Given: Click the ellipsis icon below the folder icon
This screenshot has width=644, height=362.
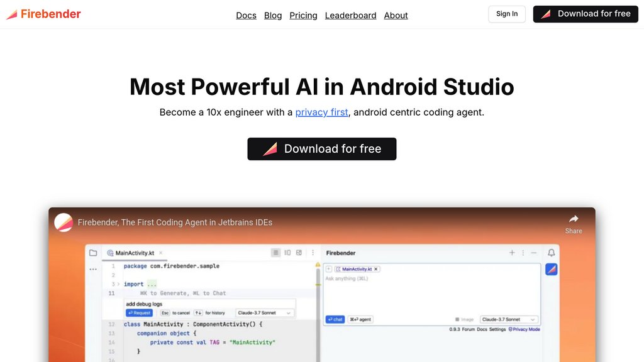Looking at the screenshot, I should click(93, 269).
